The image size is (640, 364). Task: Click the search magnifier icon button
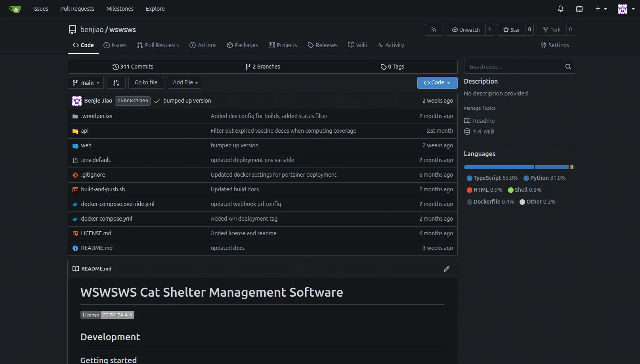click(568, 67)
